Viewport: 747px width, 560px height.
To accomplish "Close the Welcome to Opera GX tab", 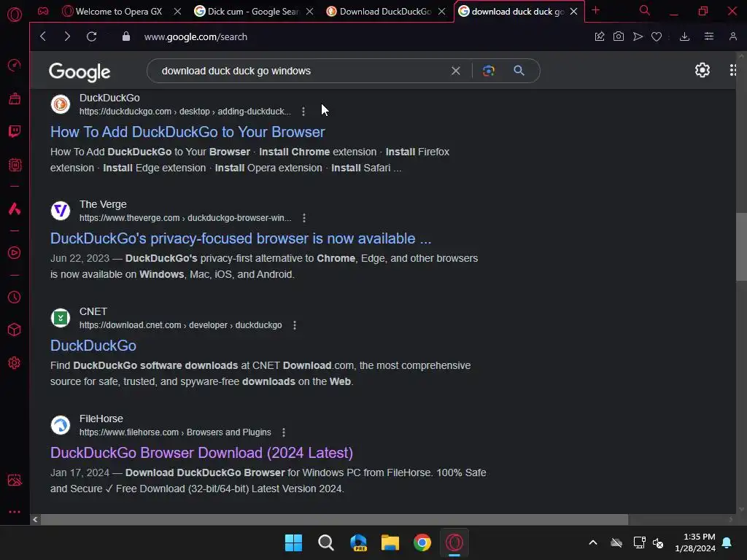I will coord(177,11).
